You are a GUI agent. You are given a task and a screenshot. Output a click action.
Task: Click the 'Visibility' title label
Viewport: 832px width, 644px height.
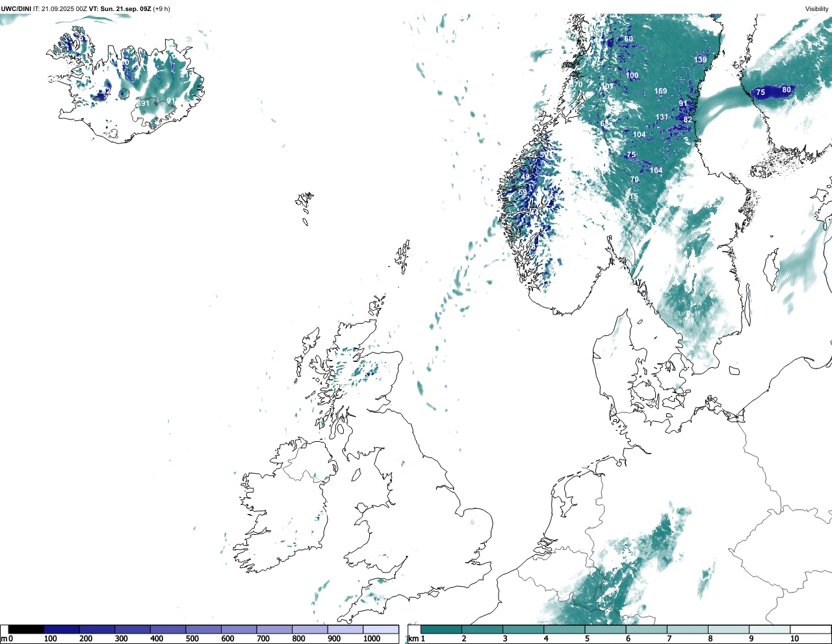tap(817, 8)
